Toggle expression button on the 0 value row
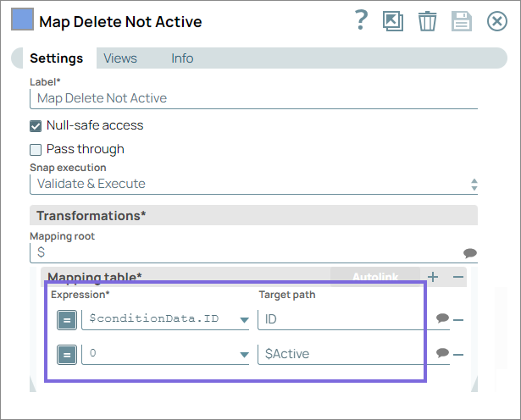 coord(66,354)
